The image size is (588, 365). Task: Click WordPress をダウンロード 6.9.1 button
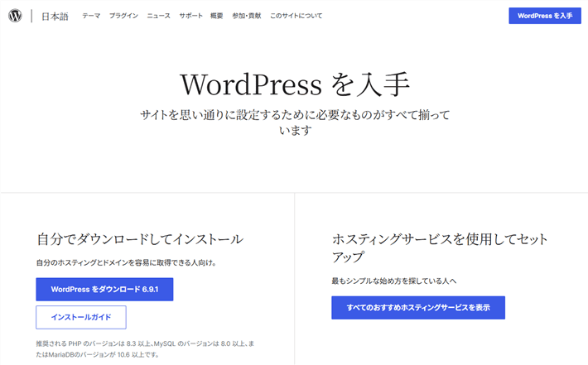104,290
